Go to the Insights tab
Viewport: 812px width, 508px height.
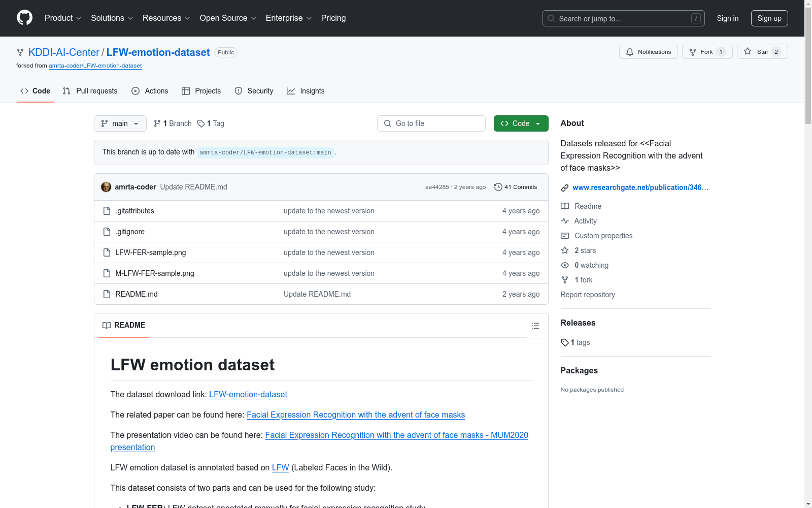[x=306, y=91]
